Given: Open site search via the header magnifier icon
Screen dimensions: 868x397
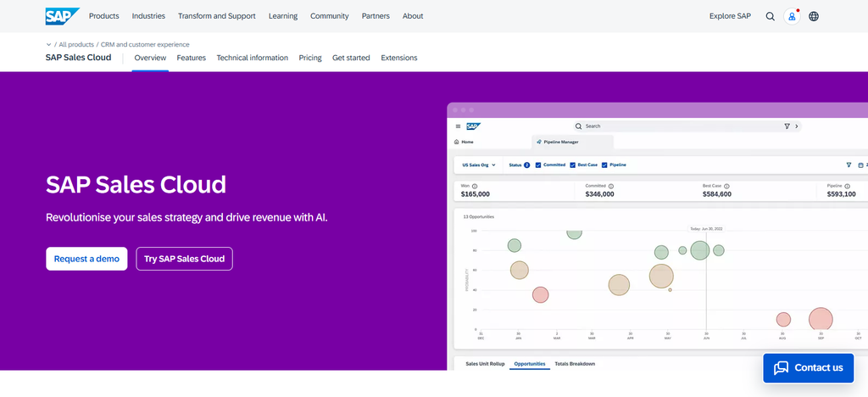Looking at the screenshot, I should 770,16.
